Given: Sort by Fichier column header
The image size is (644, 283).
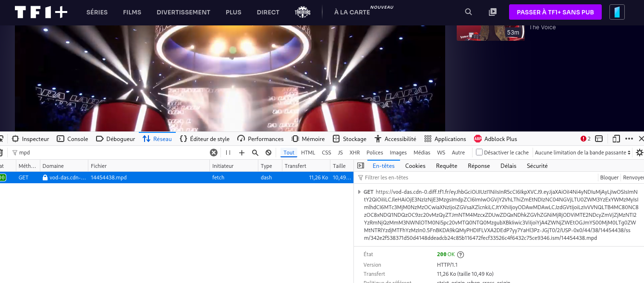Looking at the screenshot, I should coord(148,166).
